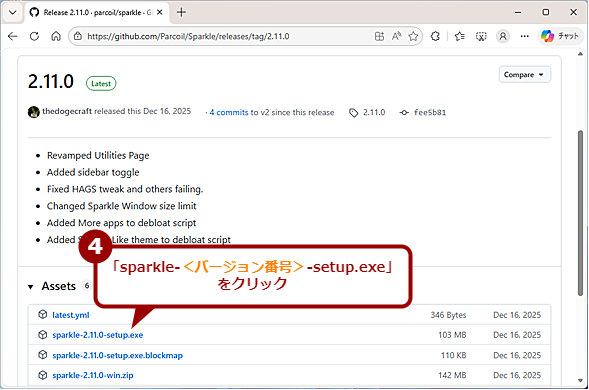
Task: Open Settings and more menu
Action: click(x=524, y=36)
